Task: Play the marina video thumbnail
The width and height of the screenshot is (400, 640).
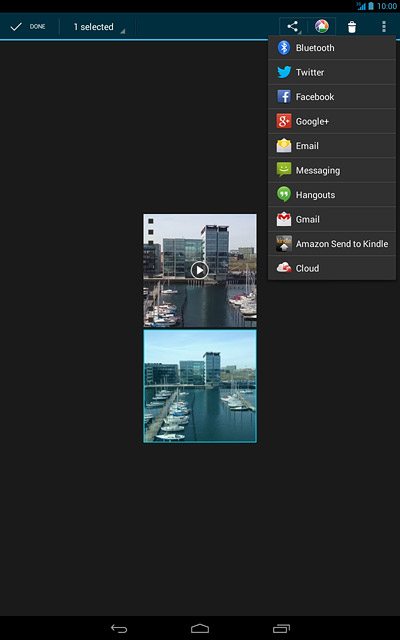Action: (x=200, y=270)
